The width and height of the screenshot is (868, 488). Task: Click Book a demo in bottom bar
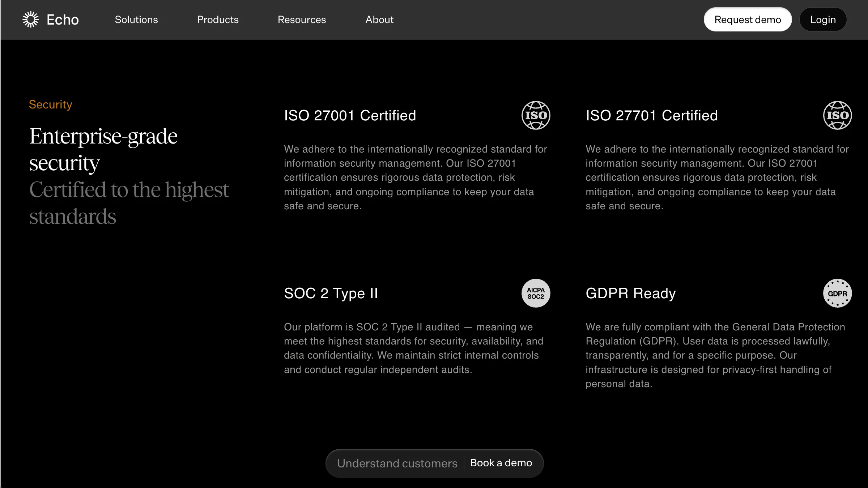click(501, 463)
